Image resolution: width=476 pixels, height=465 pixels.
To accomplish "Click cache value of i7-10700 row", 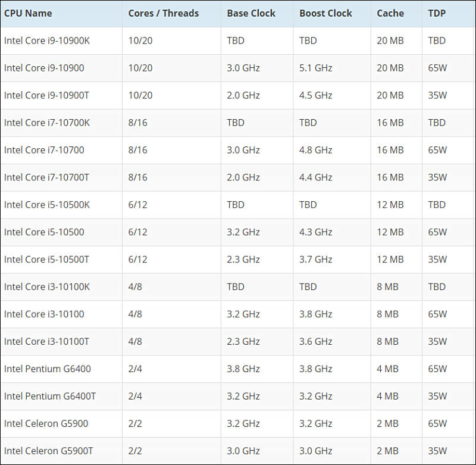I will pos(390,150).
